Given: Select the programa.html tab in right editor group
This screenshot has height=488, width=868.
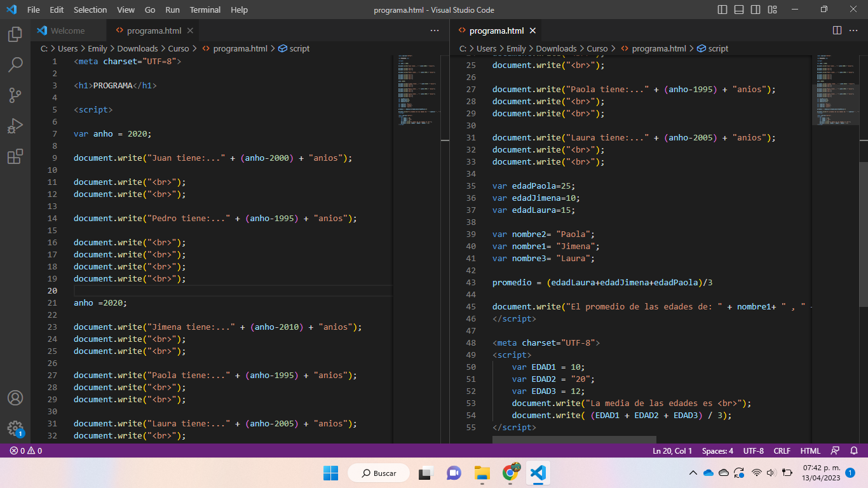Looking at the screenshot, I should click(497, 30).
